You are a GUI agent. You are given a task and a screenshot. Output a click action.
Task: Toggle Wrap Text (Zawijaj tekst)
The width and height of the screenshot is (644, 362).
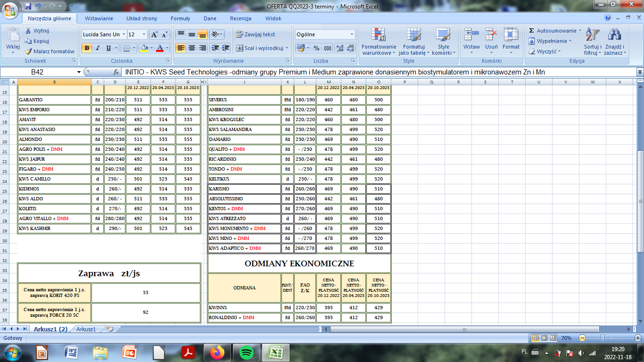click(255, 34)
